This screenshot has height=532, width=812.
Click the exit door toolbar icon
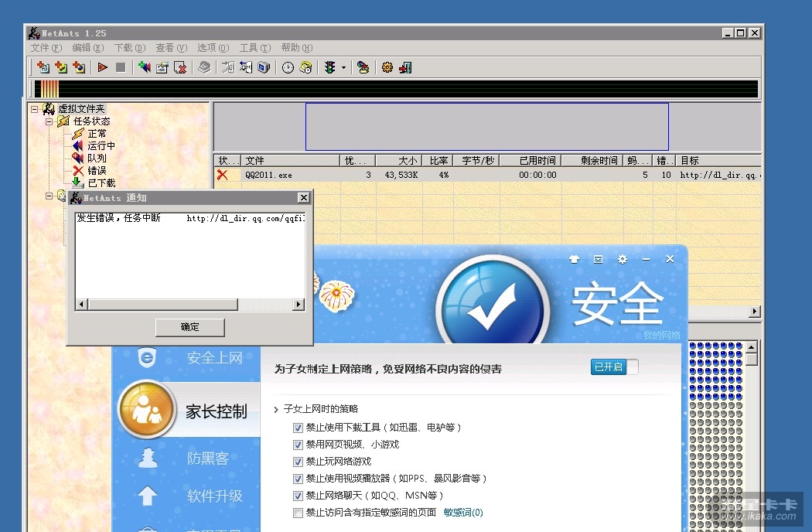(x=405, y=67)
